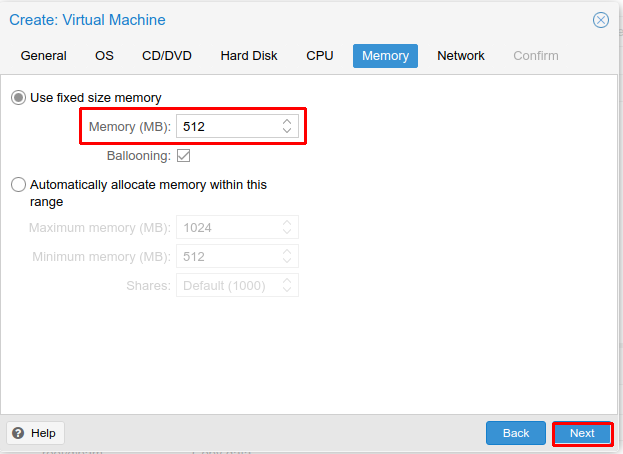The height and width of the screenshot is (454, 623).
Task: Select the Memory tab
Action: pyautogui.click(x=385, y=56)
